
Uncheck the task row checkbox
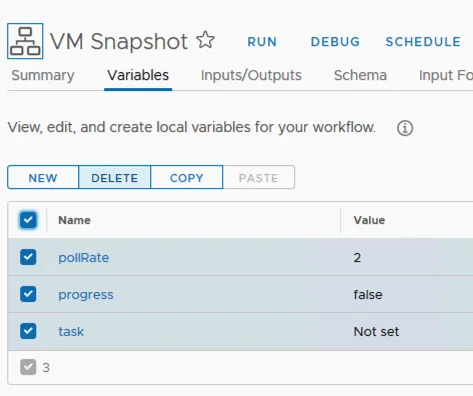pos(28,331)
